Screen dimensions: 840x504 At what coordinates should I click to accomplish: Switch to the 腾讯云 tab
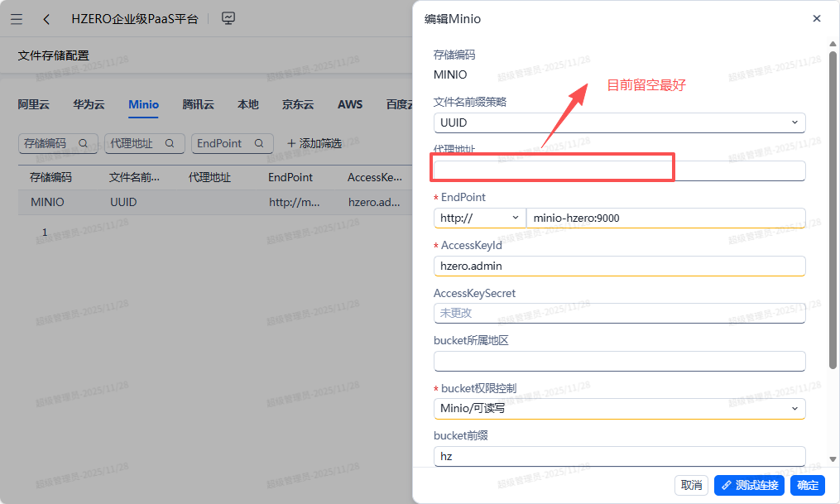click(198, 104)
